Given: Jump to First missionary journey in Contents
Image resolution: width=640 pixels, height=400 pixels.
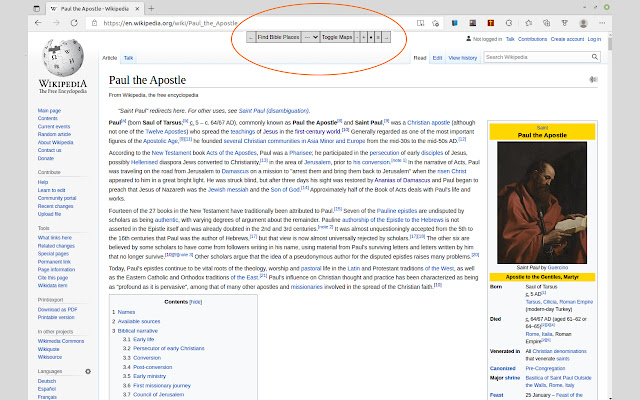Looking at the screenshot, I should [x=162, y=385].
